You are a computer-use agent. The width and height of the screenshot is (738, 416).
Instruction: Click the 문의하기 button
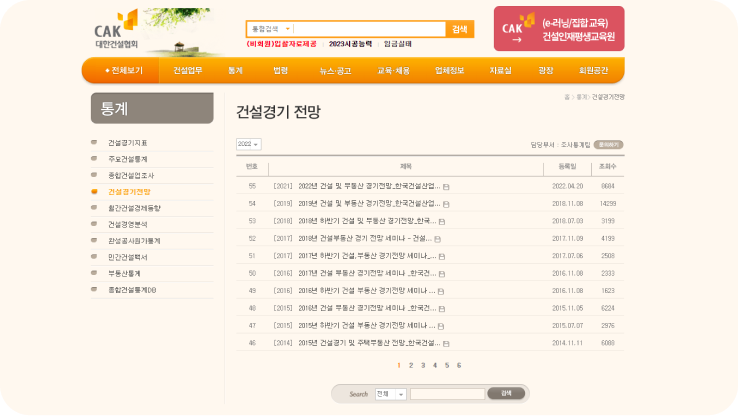[609, 144]
